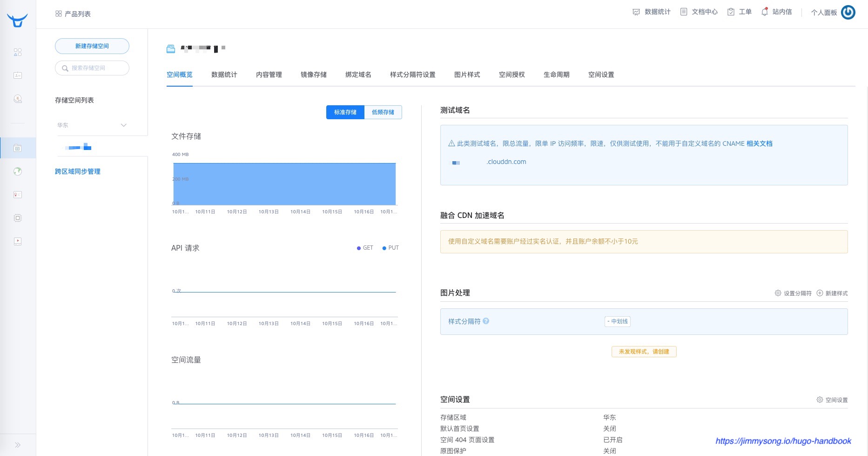This screenshot has height=456, width=868.
Task: Click the chip processor sidebar icon
Action: click(x=18, y=218)
